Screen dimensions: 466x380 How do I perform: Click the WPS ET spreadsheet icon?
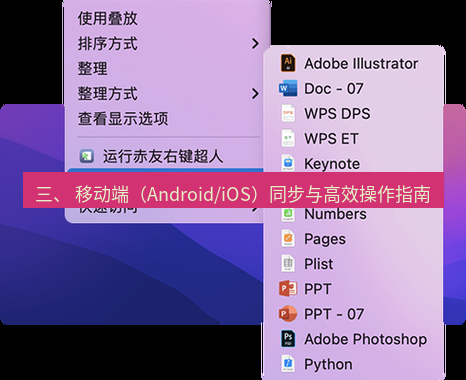[288, 139]
